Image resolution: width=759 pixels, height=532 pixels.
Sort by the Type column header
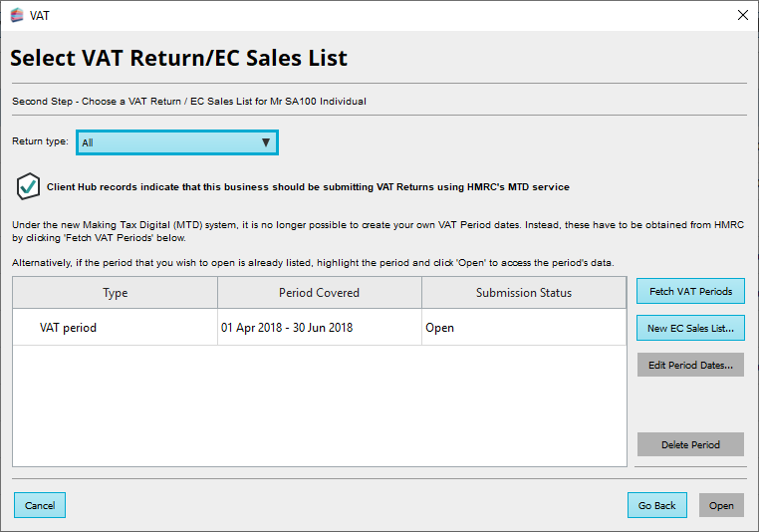[116, 293]
